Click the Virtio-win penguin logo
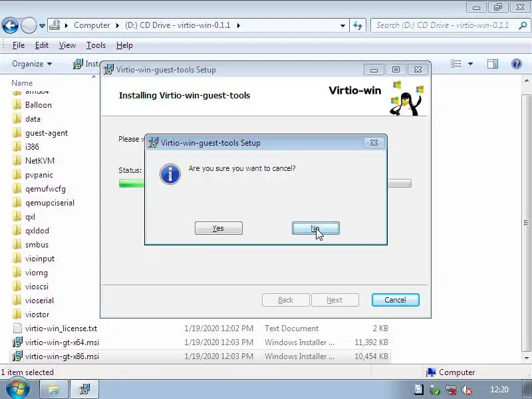The height and width of the screenshot is (399, 532). point(406,98)
